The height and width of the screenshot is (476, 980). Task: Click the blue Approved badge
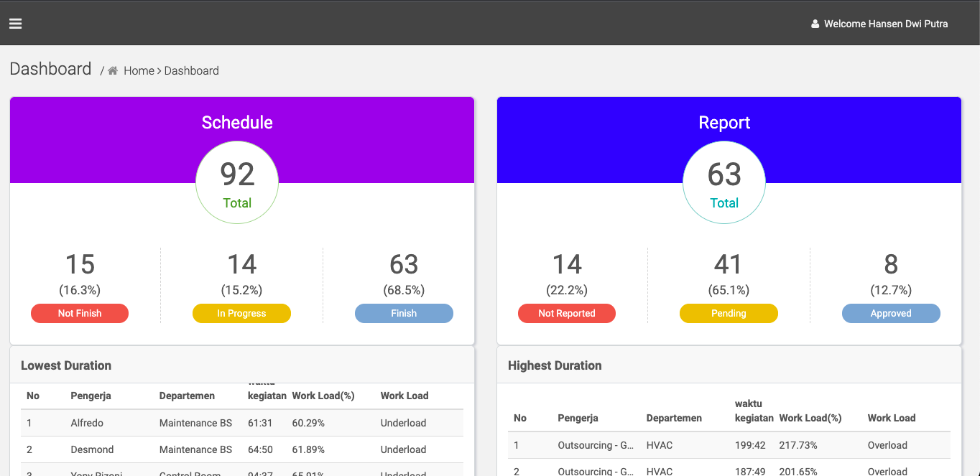click(x=891, y=313)
